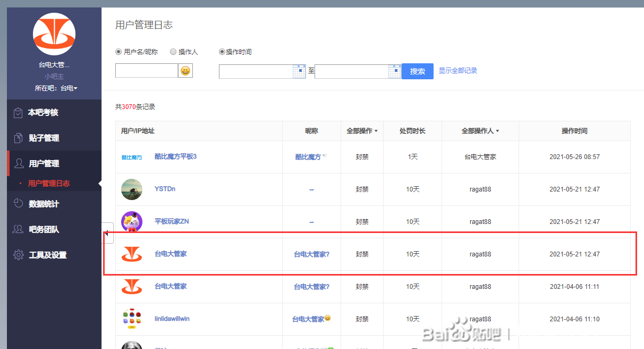Expand the 全部操作 column filter dropdown
This screenshot has width=644, height=349.
pyautogui.click(x=362, y=131)
